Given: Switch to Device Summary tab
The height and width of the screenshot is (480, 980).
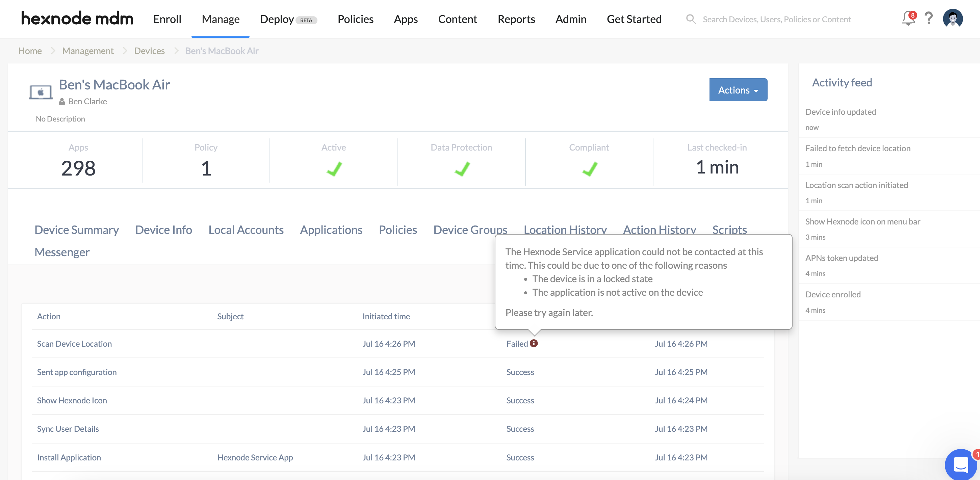Looking at the screenshot, I should 76,230.
